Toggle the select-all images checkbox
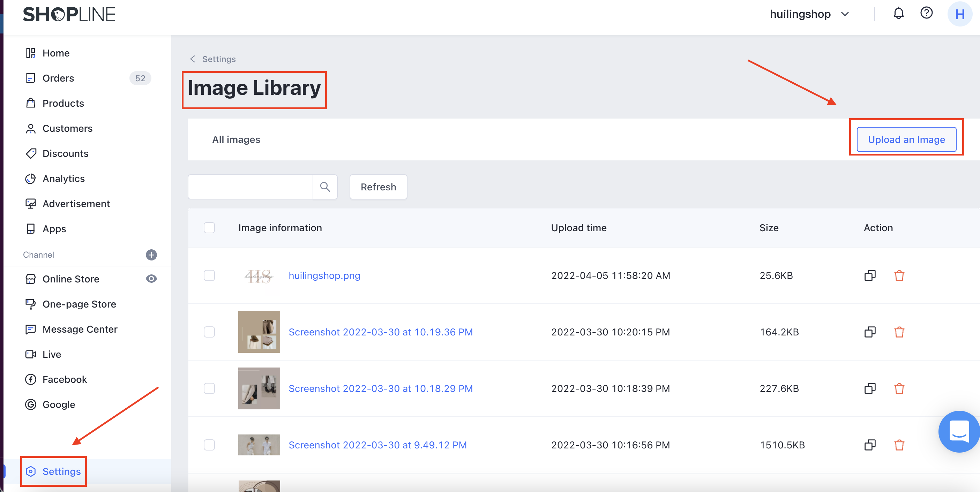980x492 pixels. pos(209,228)
